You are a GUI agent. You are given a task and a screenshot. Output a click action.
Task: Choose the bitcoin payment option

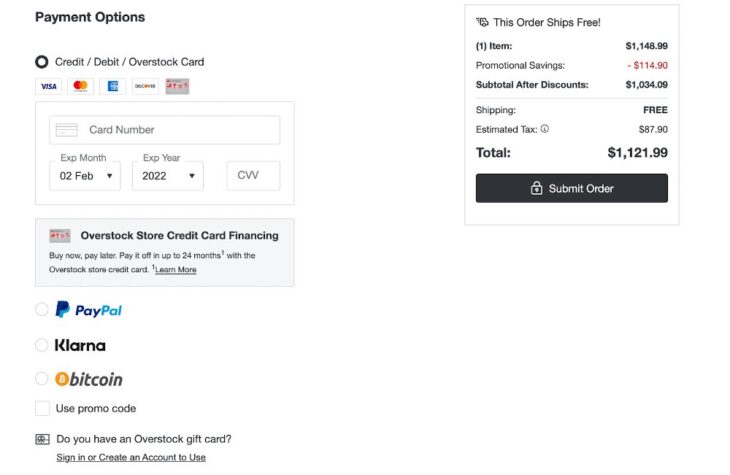(x=42, y=379)
